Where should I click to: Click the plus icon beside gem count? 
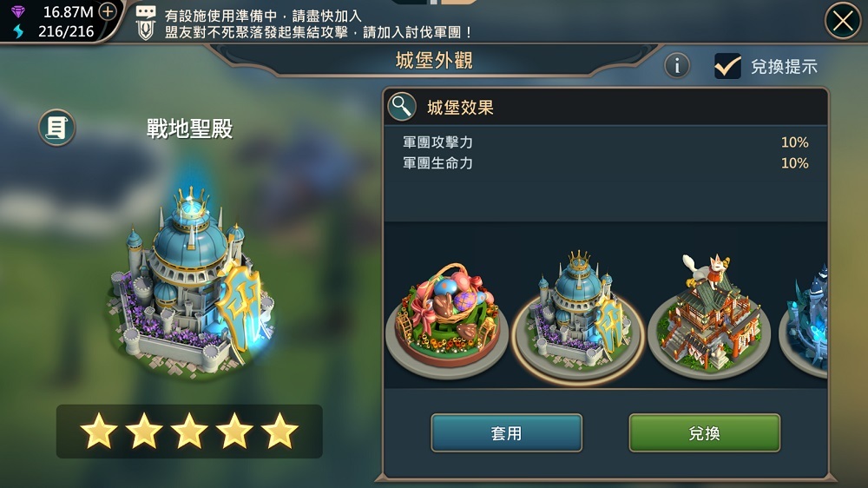click(x=108, y=11)
